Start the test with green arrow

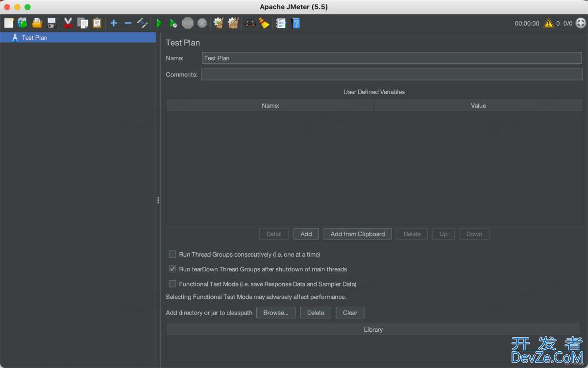pos(159,23)
